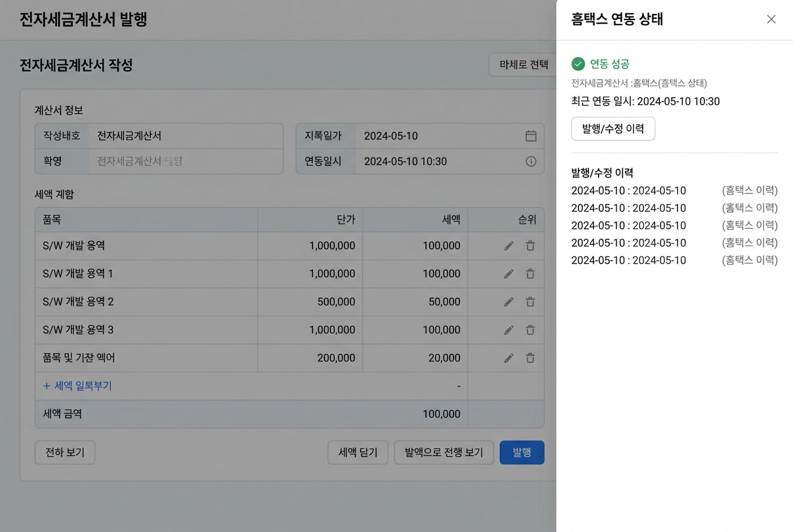Image resolution: width=793 pixels, height=532 pixels.
Task: Delete the S/W 개발 용역 3 row
Action: [x=530, y=330]
